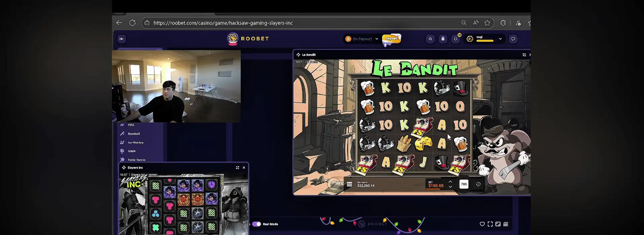Click the 785 spin counter button
The height and width of the screenshot is (235, 644).
point(464,184)
